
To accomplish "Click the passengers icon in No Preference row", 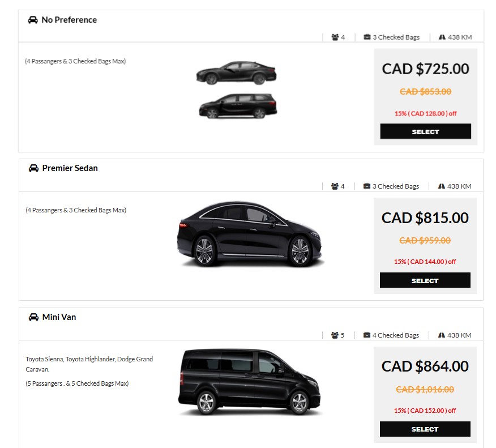I will pos(335,37).
